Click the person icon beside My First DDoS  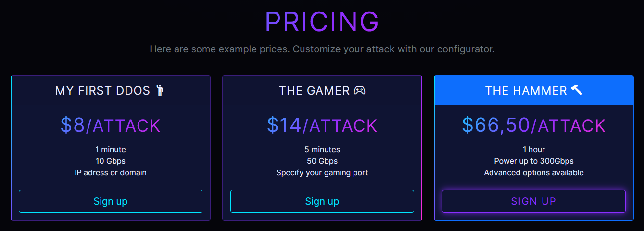tap(160, 90)
